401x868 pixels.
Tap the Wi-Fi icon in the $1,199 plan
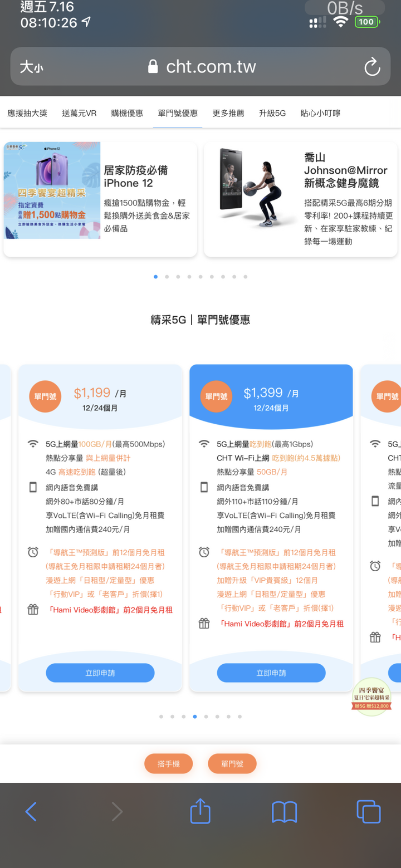[x=33, y=444]
